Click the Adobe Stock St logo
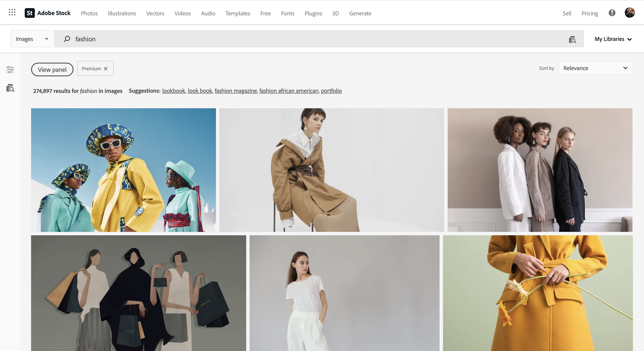Viewport: 644px width, 351px height. 30,13
